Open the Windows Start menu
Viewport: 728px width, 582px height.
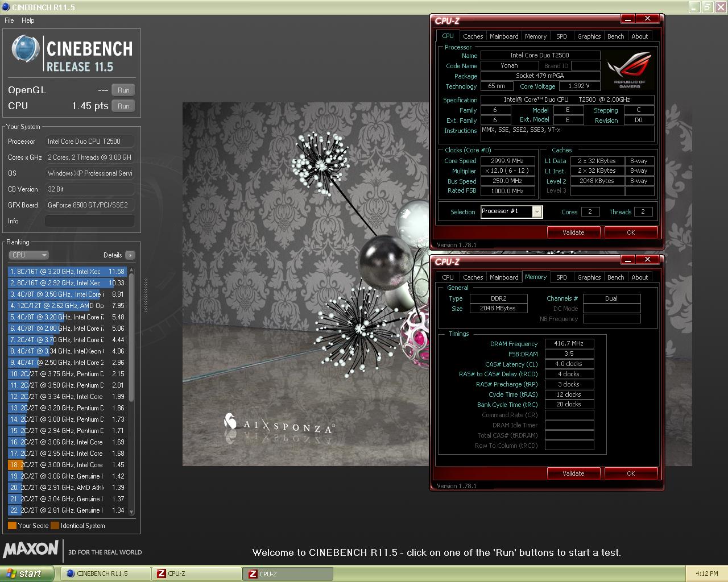pyautogui.click(x=27, y=573)
